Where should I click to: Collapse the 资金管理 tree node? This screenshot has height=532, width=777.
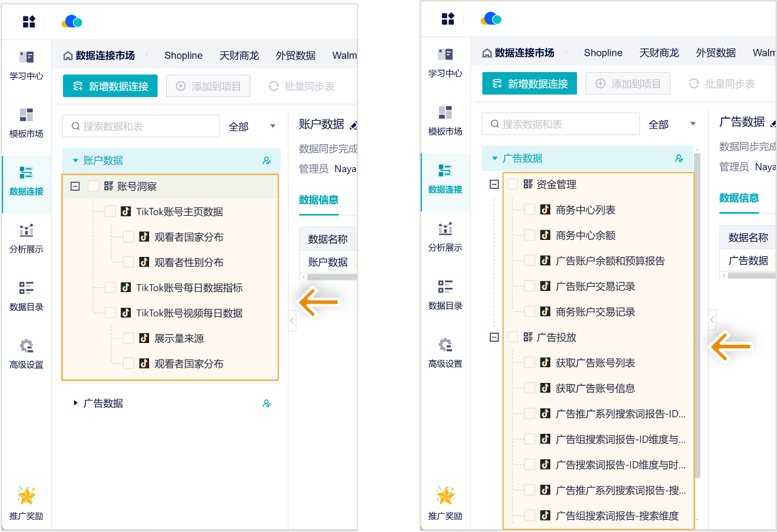click(495, 185)
